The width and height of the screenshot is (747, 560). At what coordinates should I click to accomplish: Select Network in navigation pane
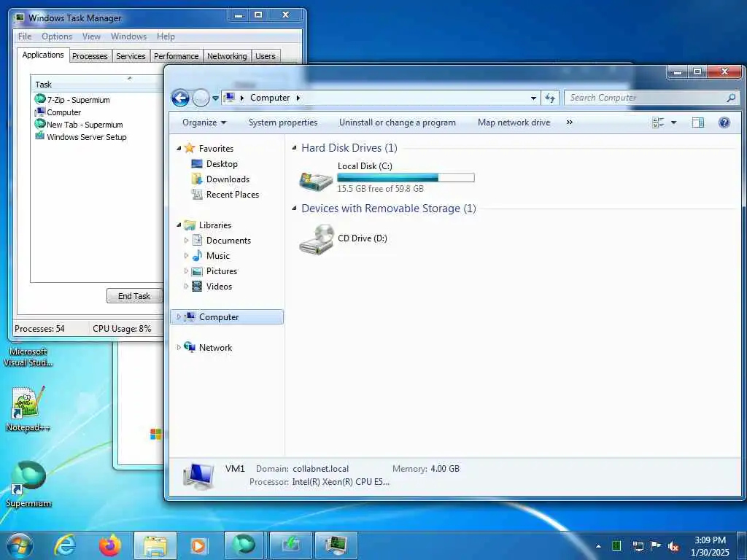click(215, 348)
